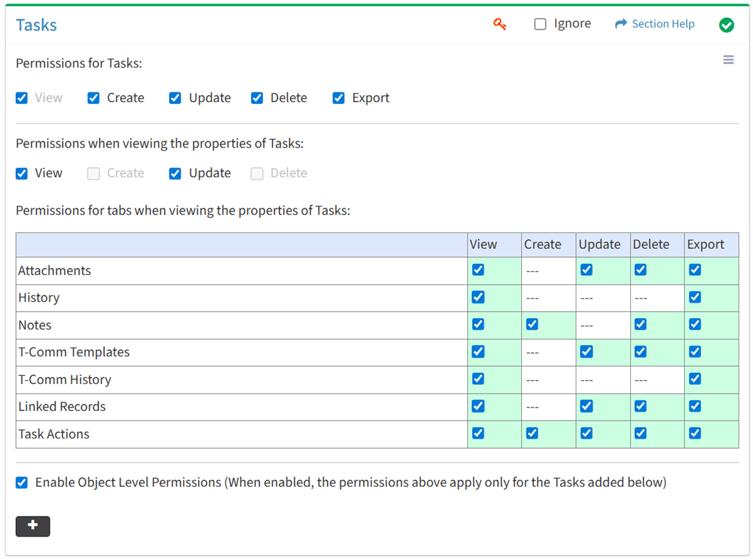Uncheck Update under viewing properties of Tasks
Screen dimensions: 753x560
point(175,173)
